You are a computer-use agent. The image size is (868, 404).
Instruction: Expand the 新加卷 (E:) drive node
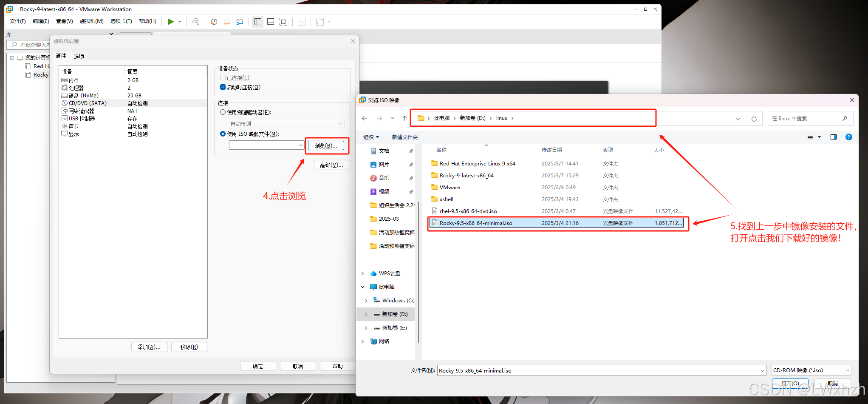tap(366, 328)
